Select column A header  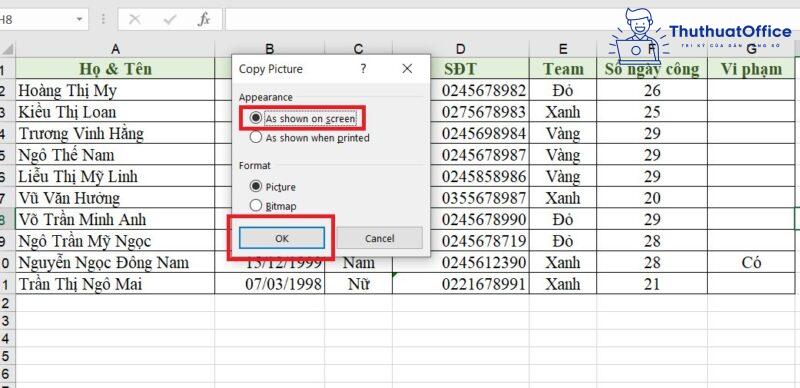click(x=115, y=49)
